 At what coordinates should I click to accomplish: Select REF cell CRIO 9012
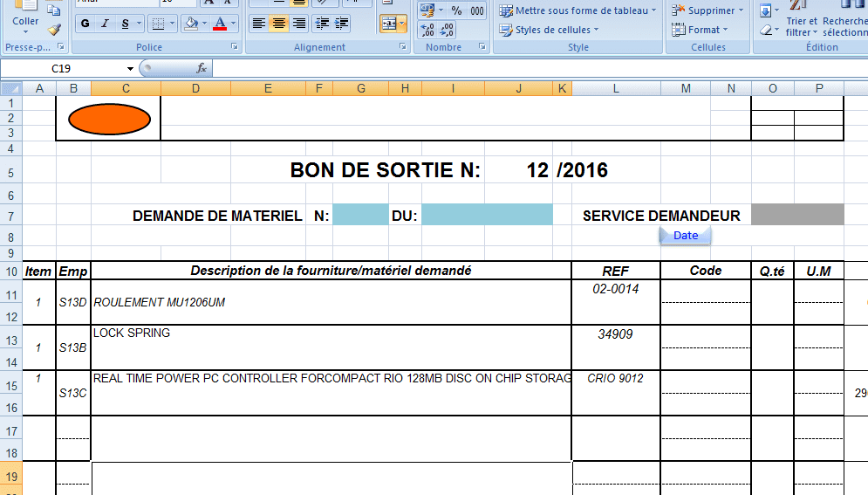[616, 393]
